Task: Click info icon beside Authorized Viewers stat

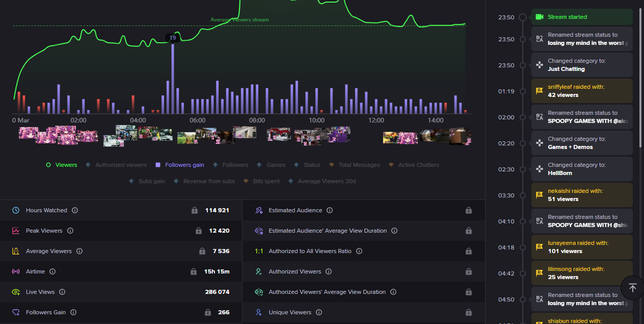Action: tap(329, 271)
